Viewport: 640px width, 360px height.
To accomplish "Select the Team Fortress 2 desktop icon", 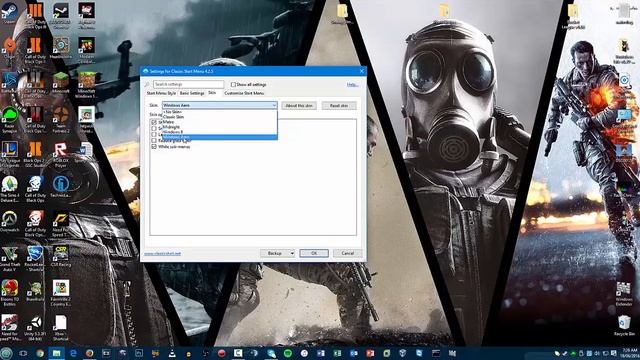I will click(60, 120).
